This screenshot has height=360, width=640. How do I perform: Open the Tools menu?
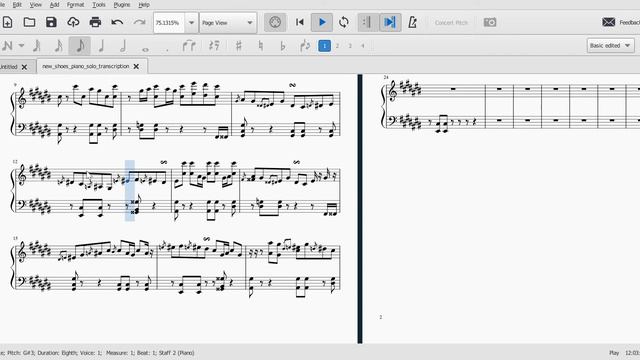click(99, 5)
